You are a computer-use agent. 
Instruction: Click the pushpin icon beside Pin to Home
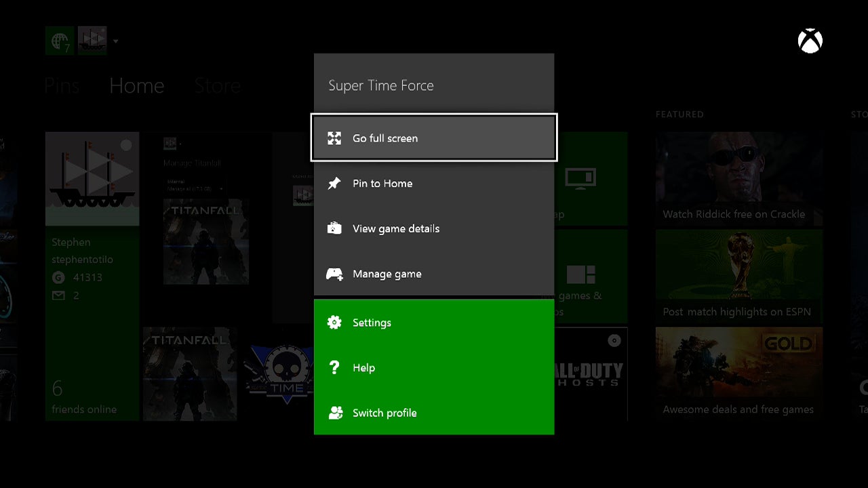(x=334, y=184)
